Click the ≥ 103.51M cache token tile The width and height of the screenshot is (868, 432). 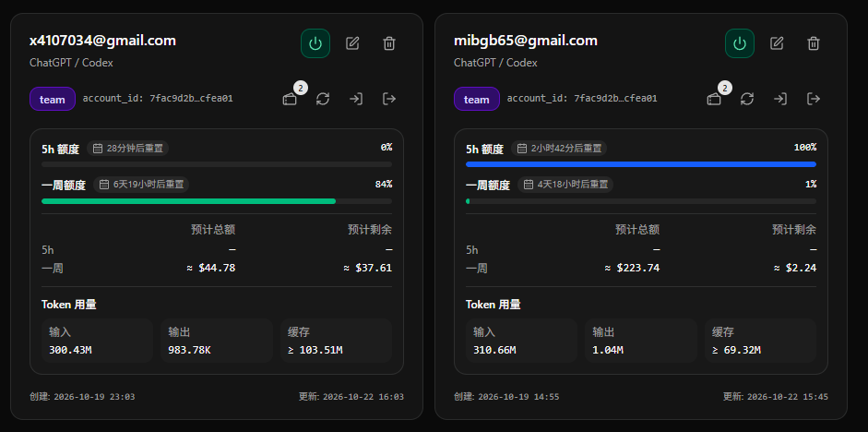click(336, 341)
